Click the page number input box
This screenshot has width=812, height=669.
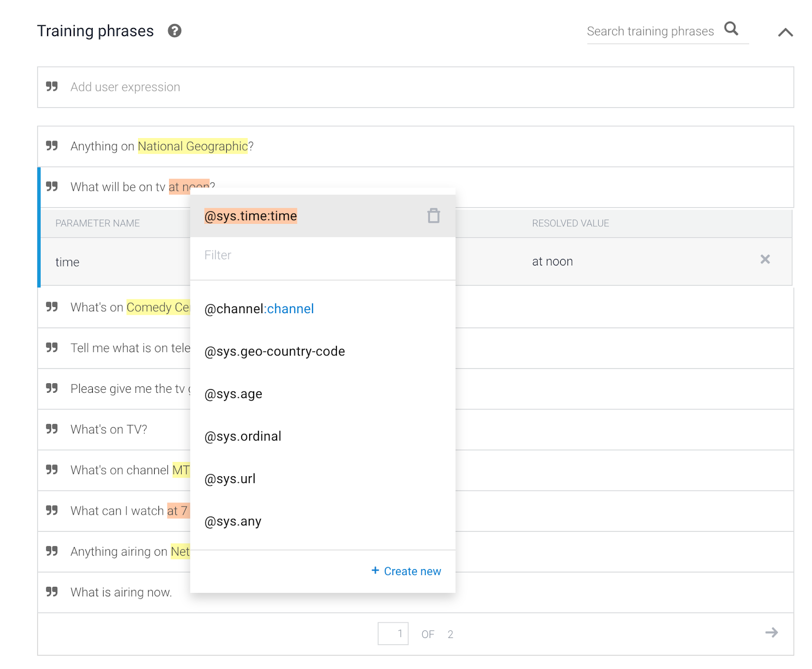point(393,633)
